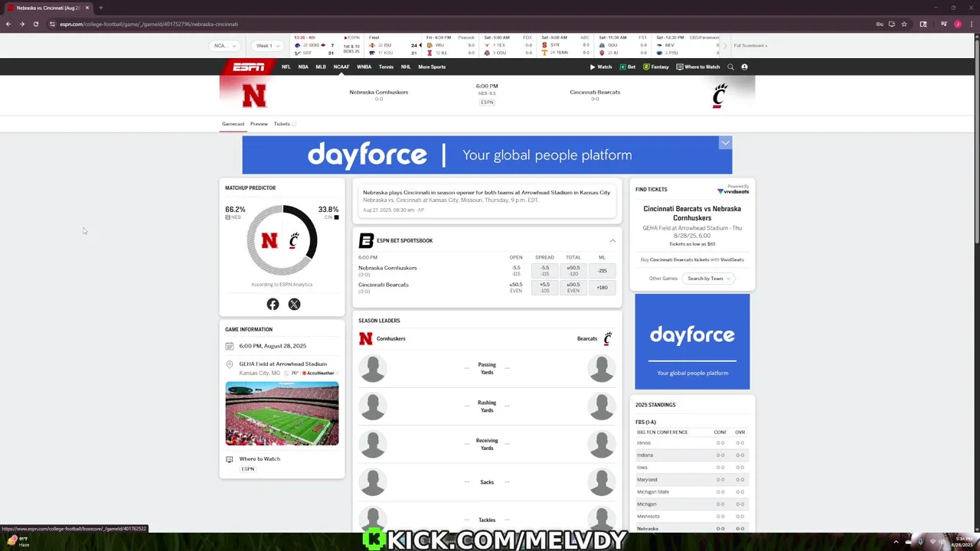Click the Cincinnati Bearcats logo in header

[x=720, y=96]
